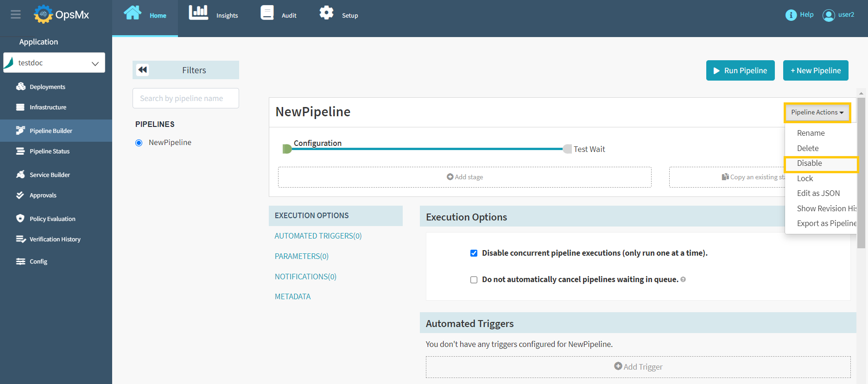Click the Setup gear icon
868x384 pixels.
(x=326, y=13)
